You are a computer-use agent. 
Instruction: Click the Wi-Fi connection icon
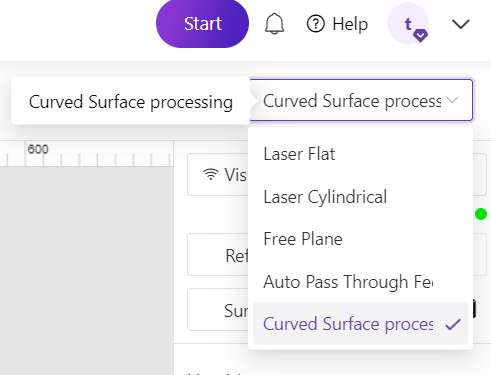point(211,174)
